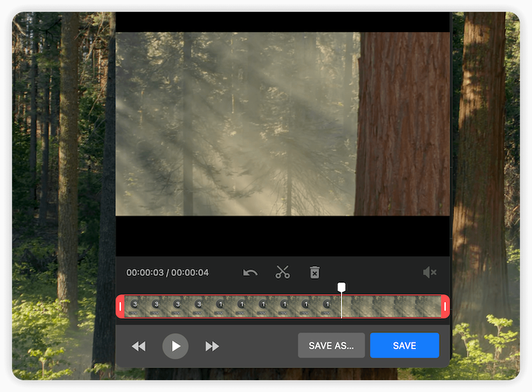Click the last frame thumbnail marked 3

click(x=199, y=304)
